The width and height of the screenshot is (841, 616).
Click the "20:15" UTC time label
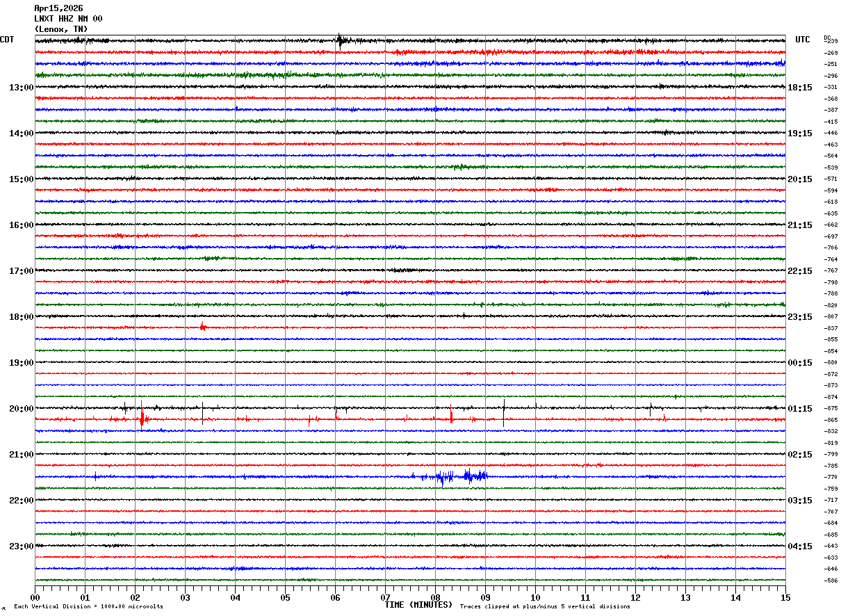pos(800,179)
